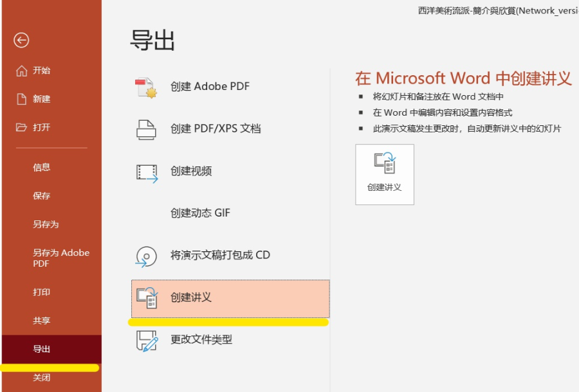Click the open folder icon beside 打开
The height and width of the screenshot is (392, 579).
click(x=21, y=127)
